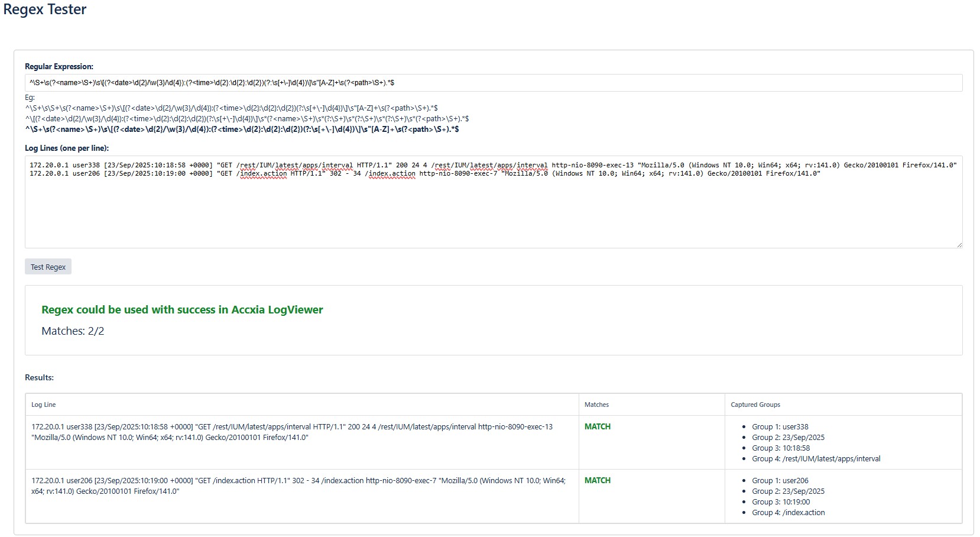Click the Test Regex button
The image size is (980, 537).
pos(47,266)
